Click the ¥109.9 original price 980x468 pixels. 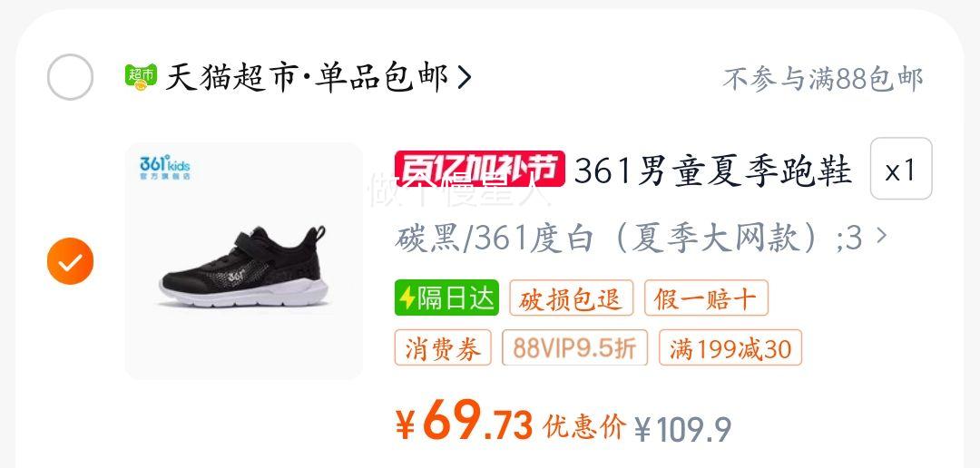click(x=683, y=429)
